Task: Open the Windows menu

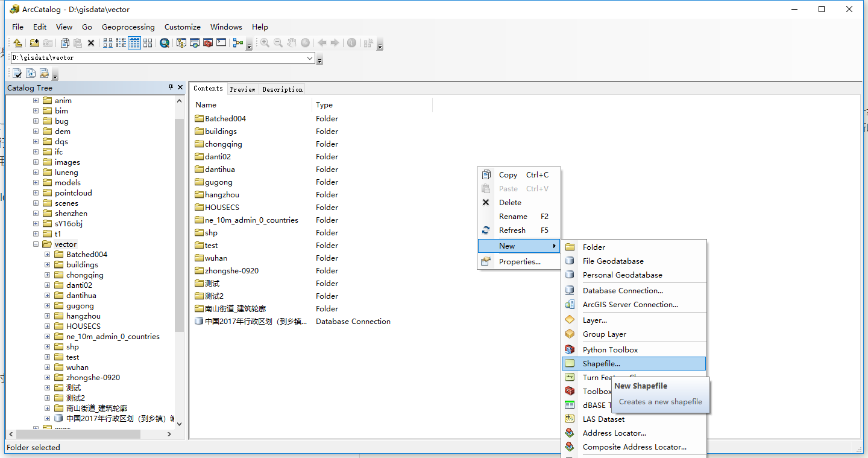Action: coord(226,27)
